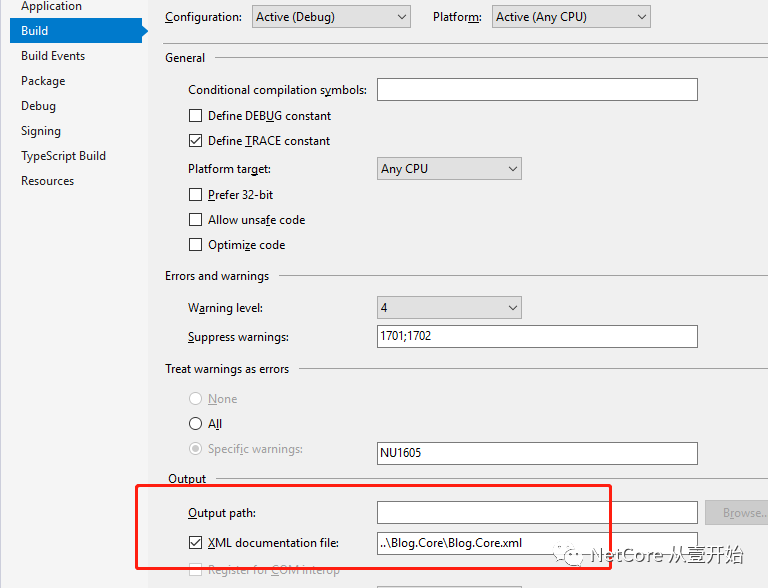This screenshot has width=768, height=588.
Task: Expand the Configuration dropdown
Action: (331, 17)
